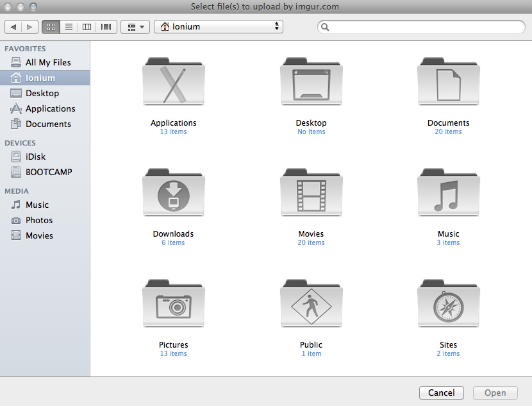Select BOOTCAMP drive under Devices
The image size is (532, 406).
45,172
